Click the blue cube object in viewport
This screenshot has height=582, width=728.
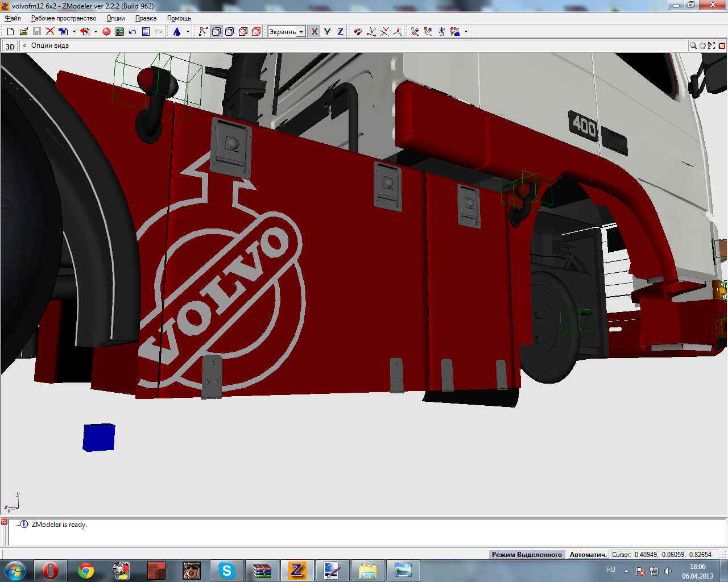(x=99, y=438)
